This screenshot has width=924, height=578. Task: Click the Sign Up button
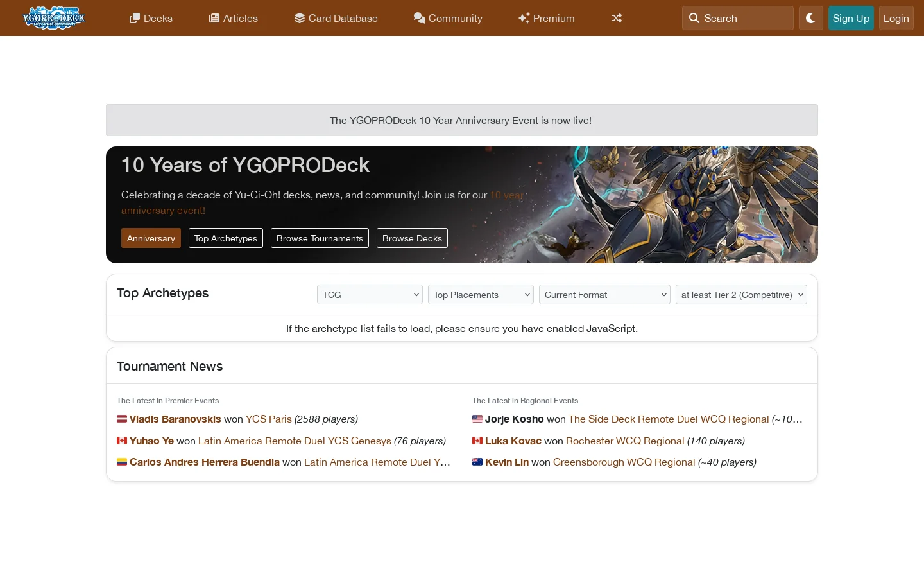click(x=851, y=18)
